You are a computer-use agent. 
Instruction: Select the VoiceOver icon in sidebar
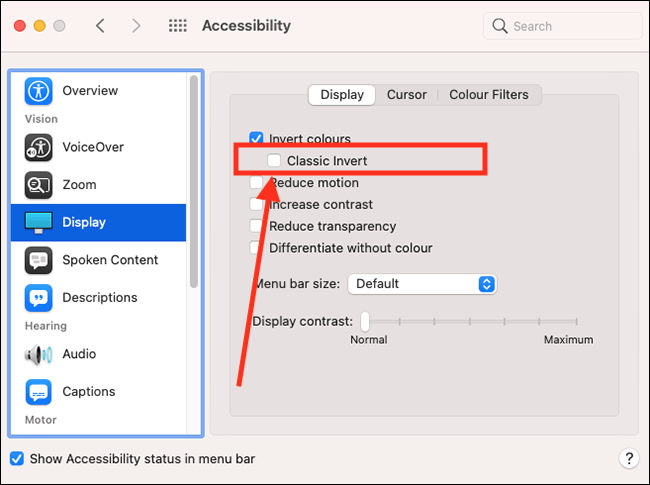[38, 147]
